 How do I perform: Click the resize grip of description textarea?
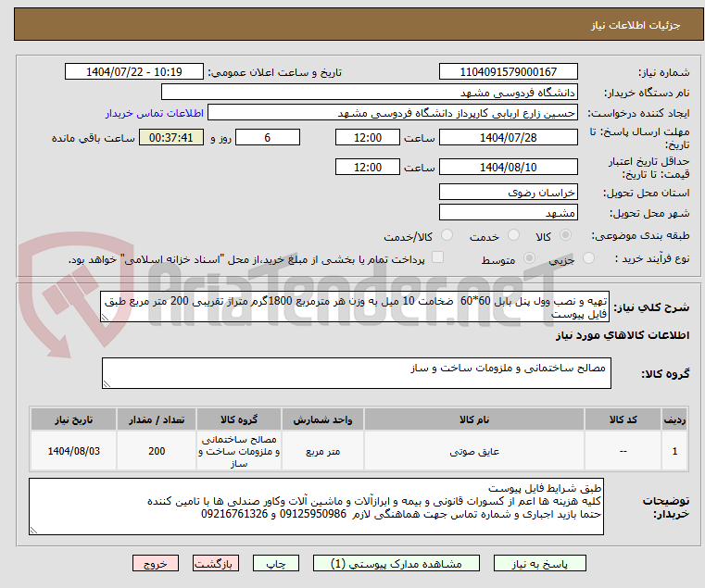[x=105, y=318]
